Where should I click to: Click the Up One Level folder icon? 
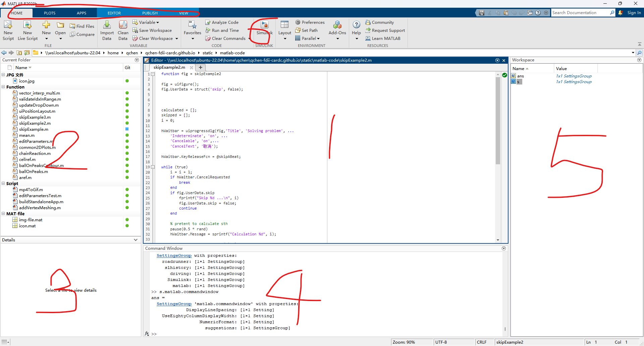point(19,53)
